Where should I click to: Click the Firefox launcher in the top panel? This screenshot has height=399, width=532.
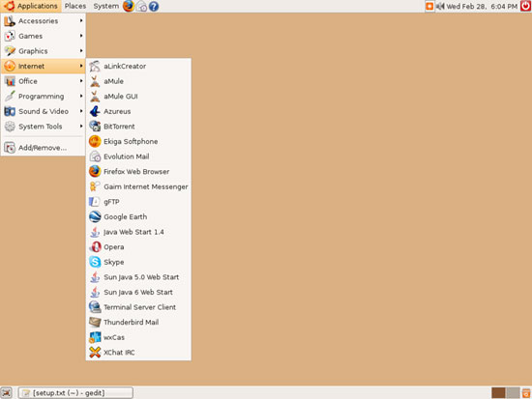tap(129, 6)
